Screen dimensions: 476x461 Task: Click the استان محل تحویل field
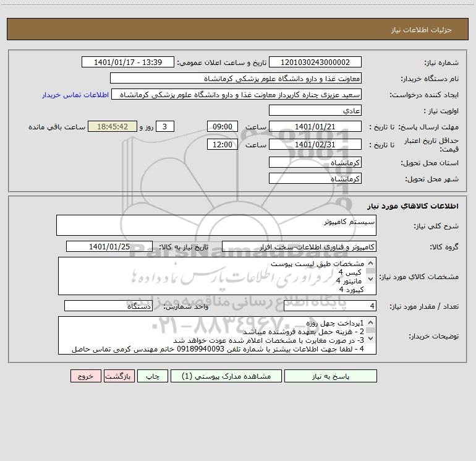315,163
